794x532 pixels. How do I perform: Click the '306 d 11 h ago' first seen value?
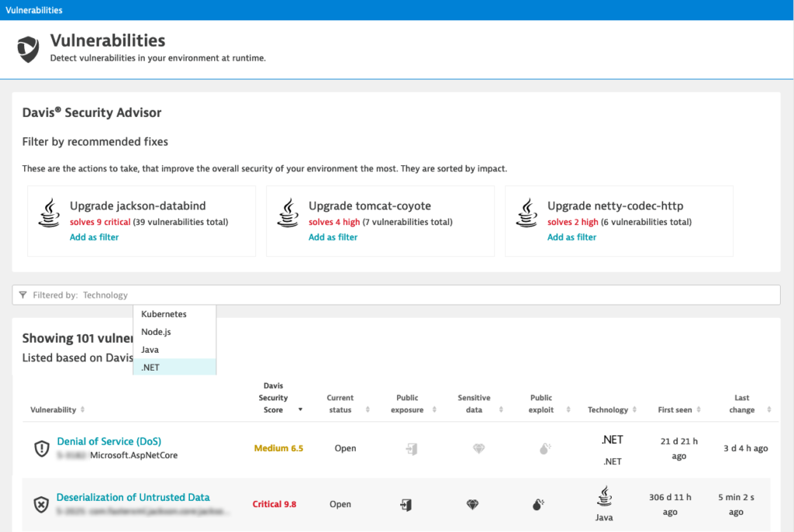pos(670,505)
